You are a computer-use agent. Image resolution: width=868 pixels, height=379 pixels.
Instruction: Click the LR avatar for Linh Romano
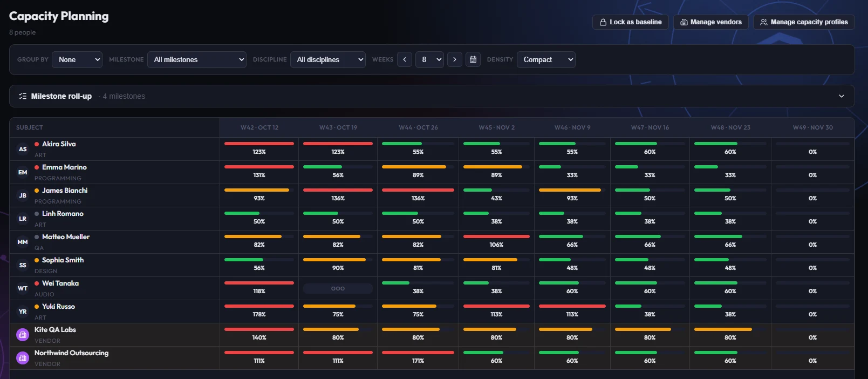[23, 219]
